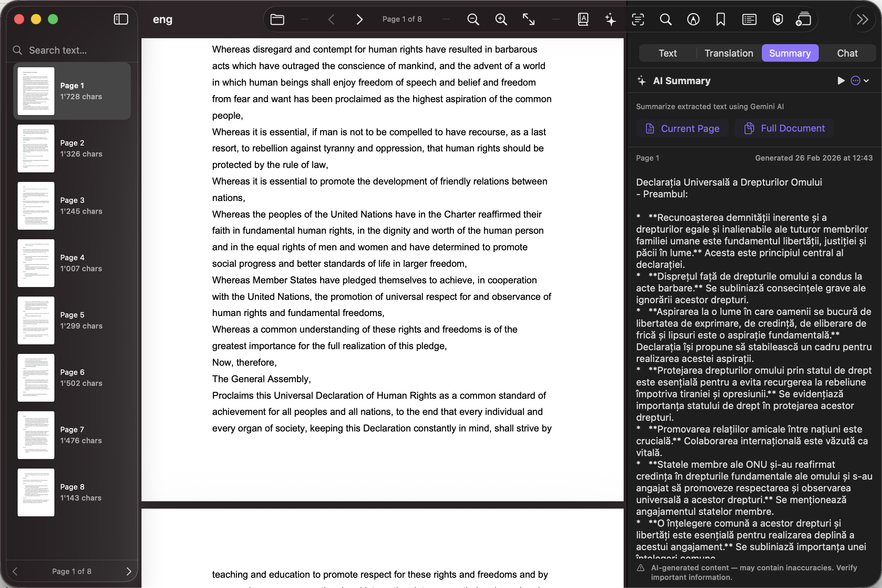The height and width of the screenshot is (588, 882).
Task: Play the AI Summary audio
Action: tap(841, 80)
